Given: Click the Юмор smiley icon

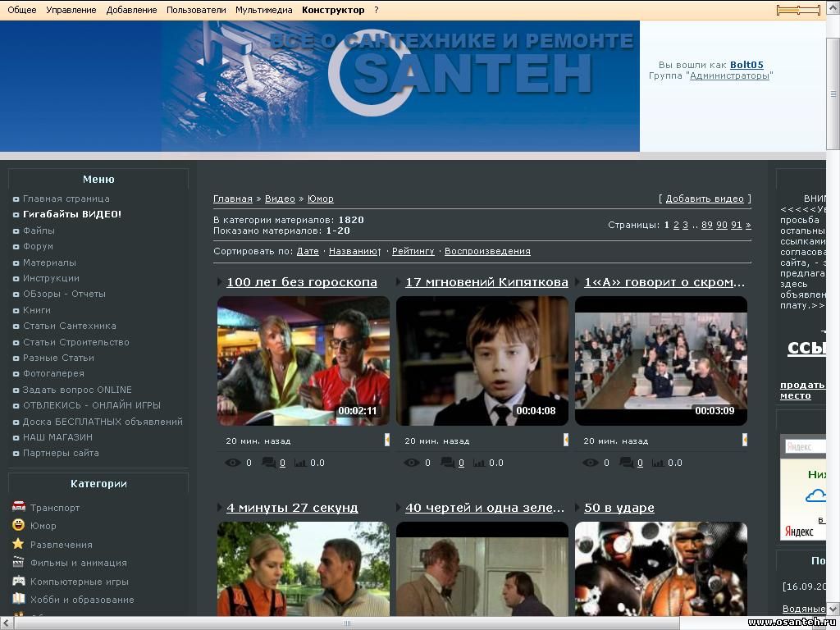Looking at the screenshot, I should (18, 525).
